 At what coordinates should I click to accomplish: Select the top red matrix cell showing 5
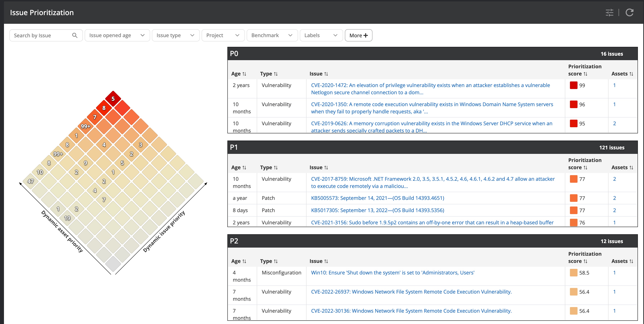(113, 99)
